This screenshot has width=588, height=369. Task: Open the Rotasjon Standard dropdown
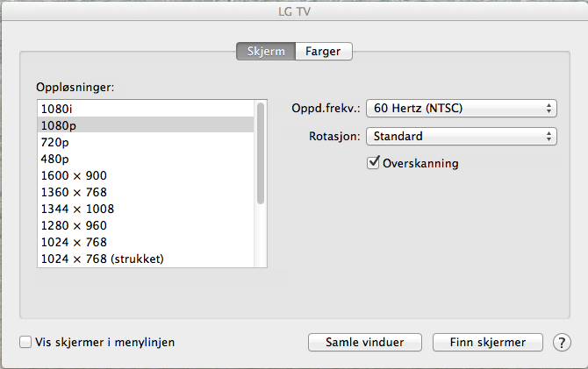pyautogui.click(x=462, y=136)
